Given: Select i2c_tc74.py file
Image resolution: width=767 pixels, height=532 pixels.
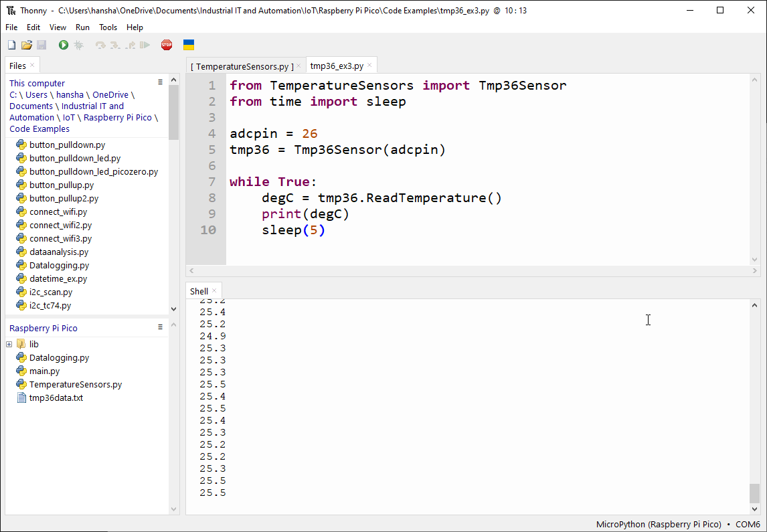Looking at the screenshot, I should pos(50,305).
